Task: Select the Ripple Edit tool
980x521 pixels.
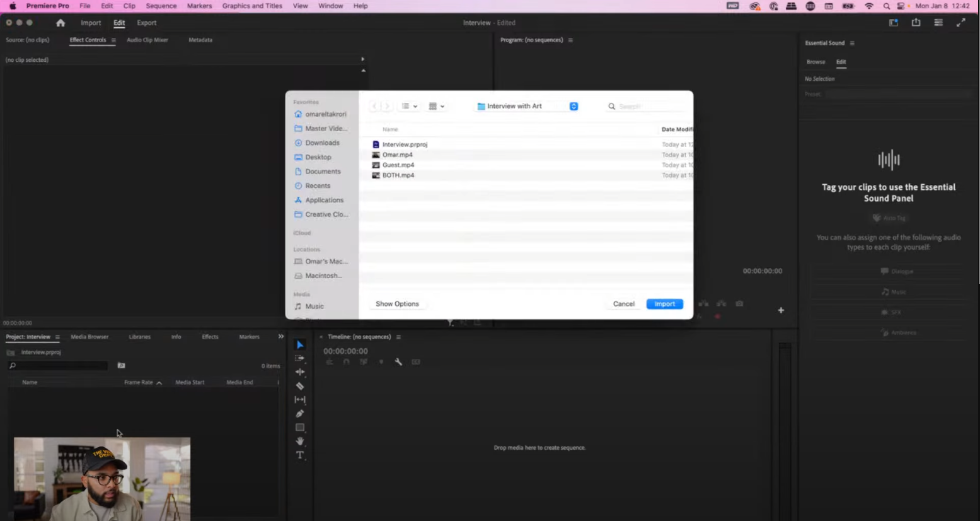Action: 300,372
